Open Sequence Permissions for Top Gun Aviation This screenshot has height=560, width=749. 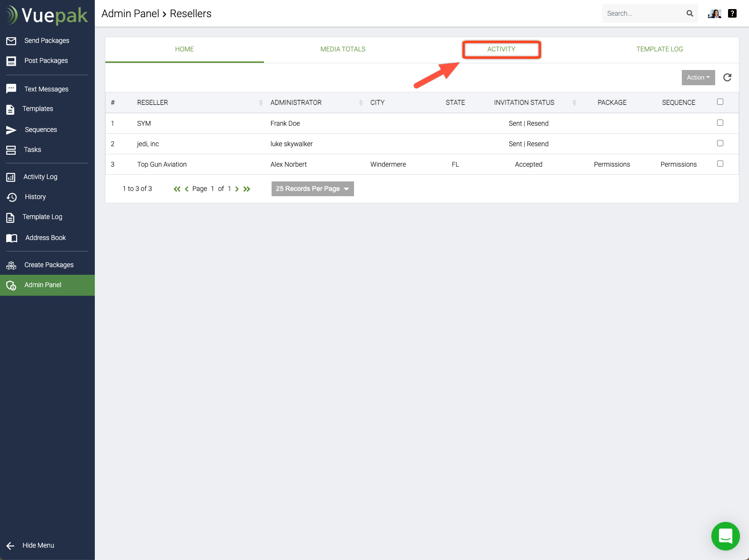(678, 165)
